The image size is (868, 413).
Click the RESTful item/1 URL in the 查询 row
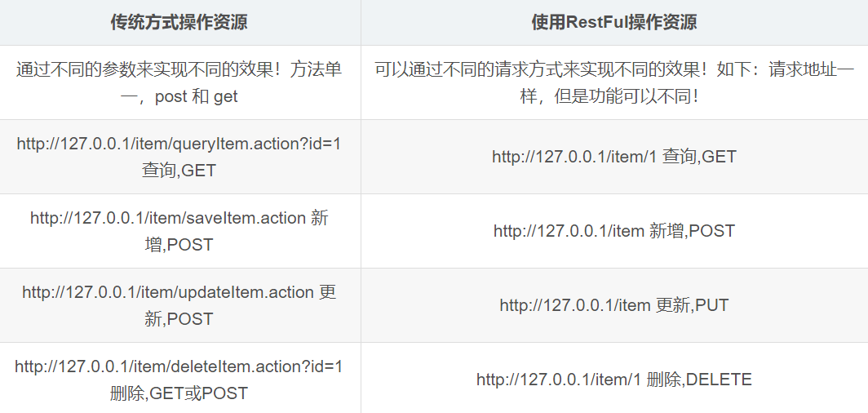pos(574,157)
